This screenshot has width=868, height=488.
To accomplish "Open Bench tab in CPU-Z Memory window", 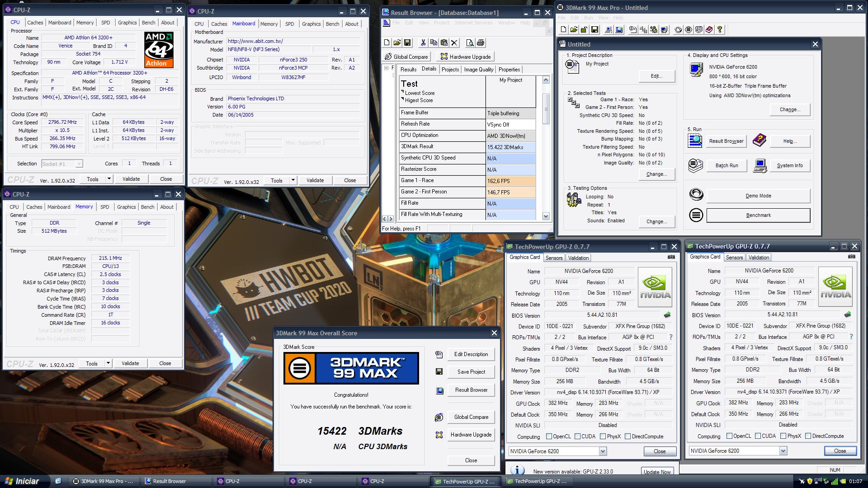I will (x=147, y=207).
